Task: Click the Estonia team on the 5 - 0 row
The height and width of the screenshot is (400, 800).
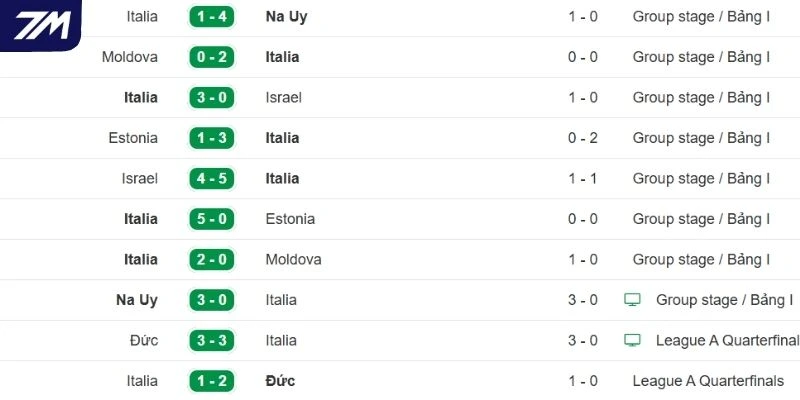Action: pyautogui.click(x=290, y=219)
